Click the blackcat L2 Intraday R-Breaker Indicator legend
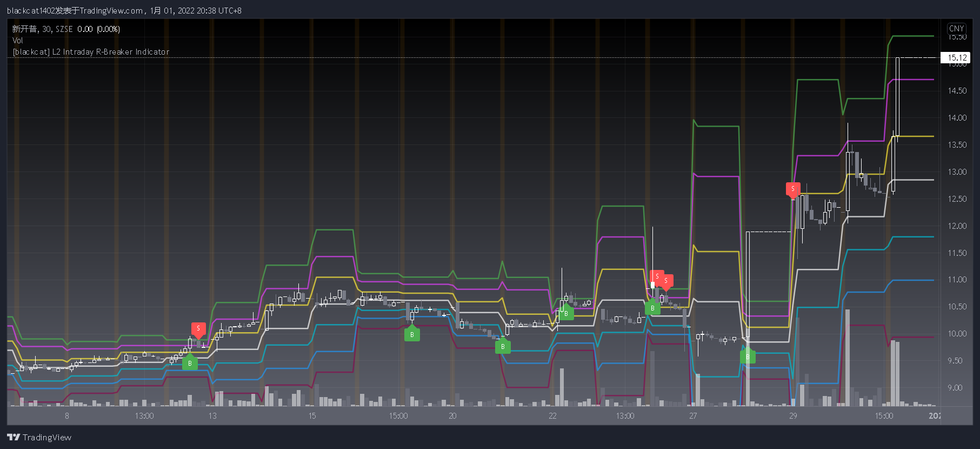 [x=91, y=52]
